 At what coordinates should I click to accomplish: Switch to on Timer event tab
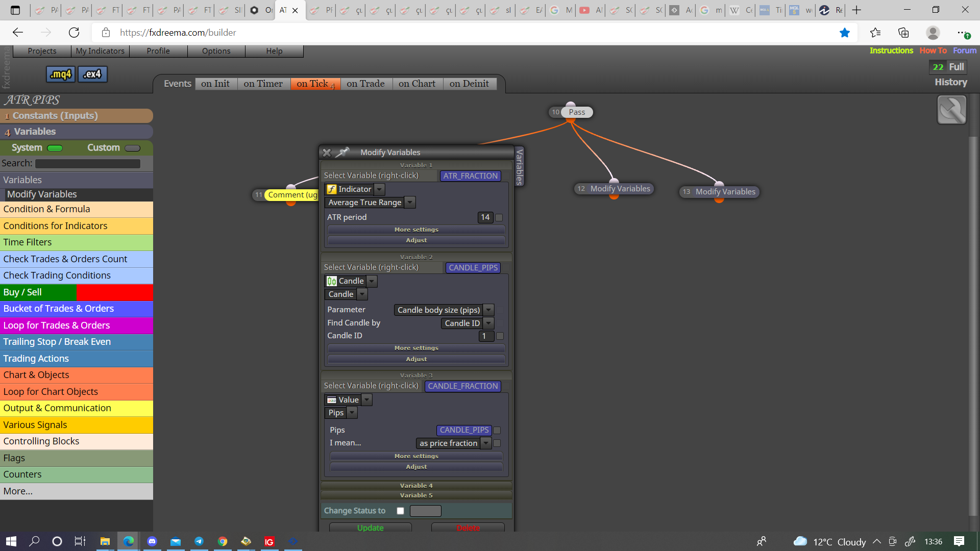pyautogui.click(x=263, y=84)
